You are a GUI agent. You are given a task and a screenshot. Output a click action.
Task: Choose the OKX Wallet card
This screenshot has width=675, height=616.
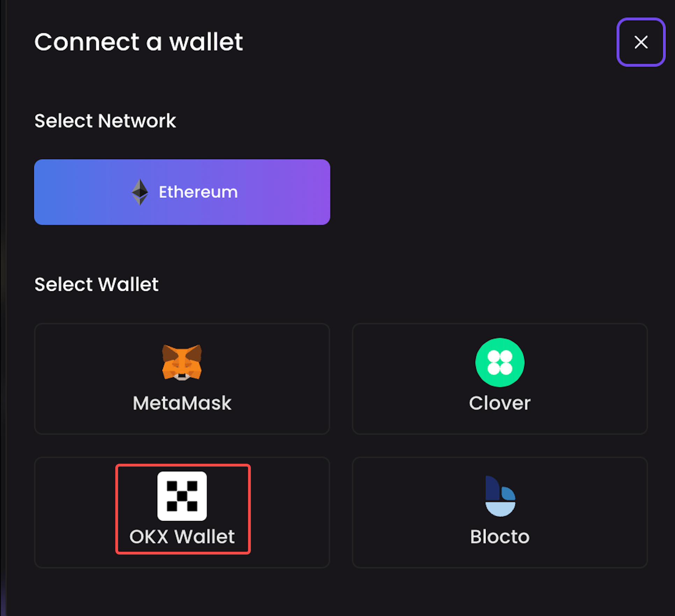click(x=182, y=512)
